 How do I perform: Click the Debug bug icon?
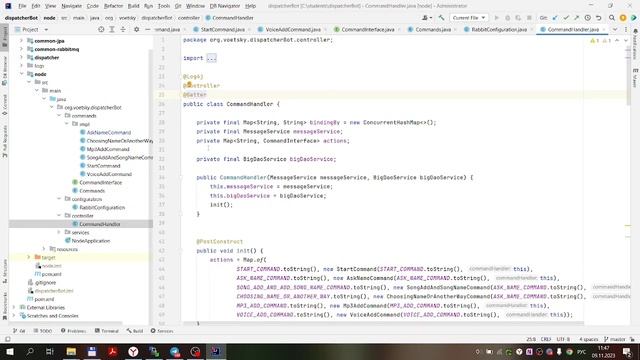[x=507, y=18]
